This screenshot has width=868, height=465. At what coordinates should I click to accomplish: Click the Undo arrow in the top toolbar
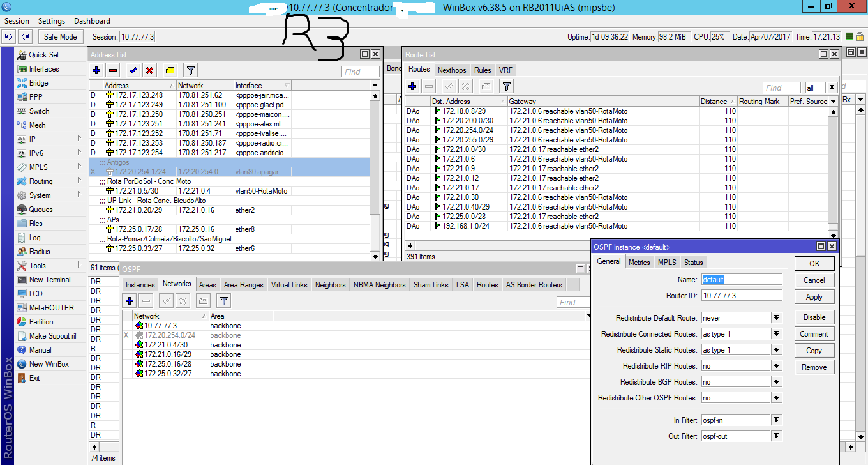[9, 37]
